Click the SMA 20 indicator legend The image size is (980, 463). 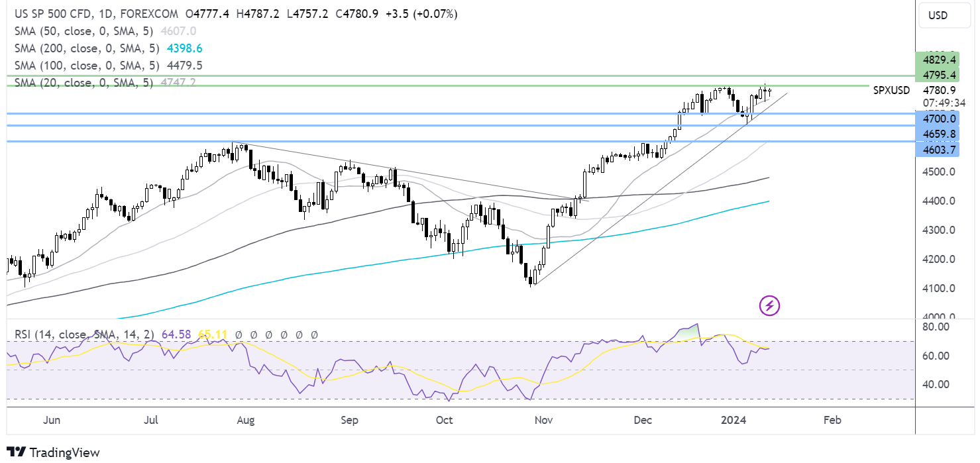(x=83, y=83)
